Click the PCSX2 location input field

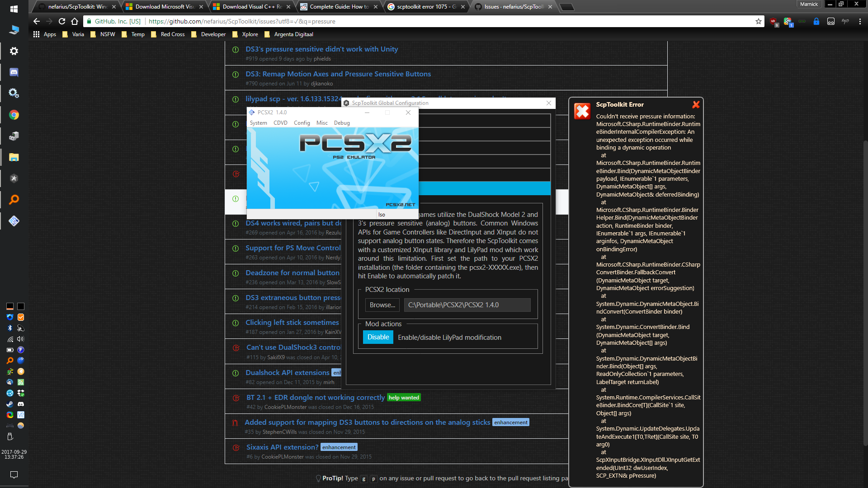point(467,305)
